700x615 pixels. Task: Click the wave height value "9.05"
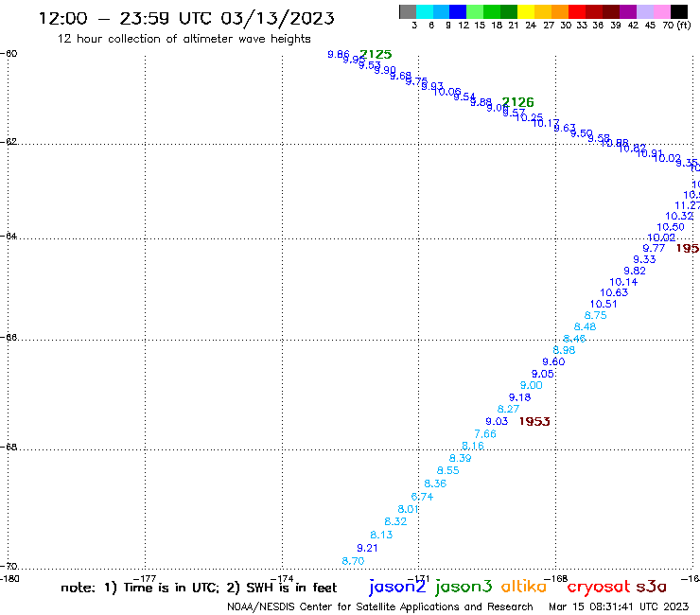(x=542, y=374)
